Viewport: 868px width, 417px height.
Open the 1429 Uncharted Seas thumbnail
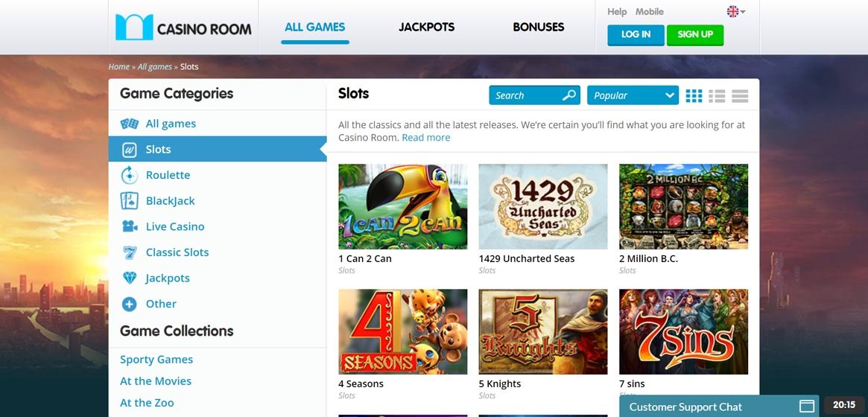tap(543, 206)
